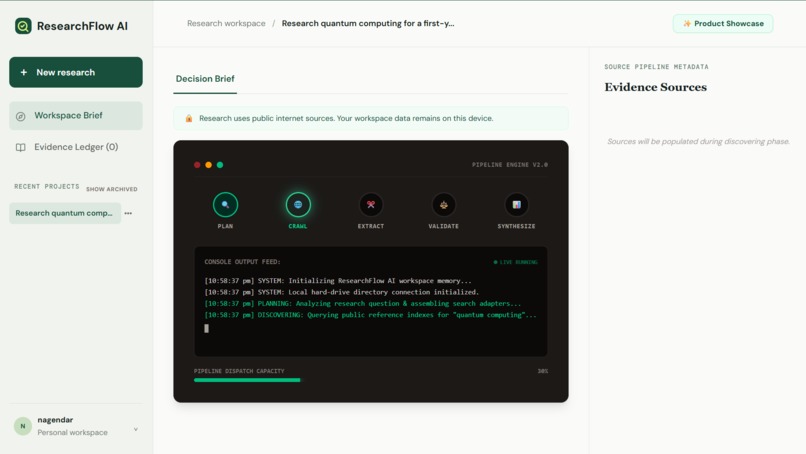Go to Research workspace breadcrumb
806x454 pixels.
tap(226, 23)
